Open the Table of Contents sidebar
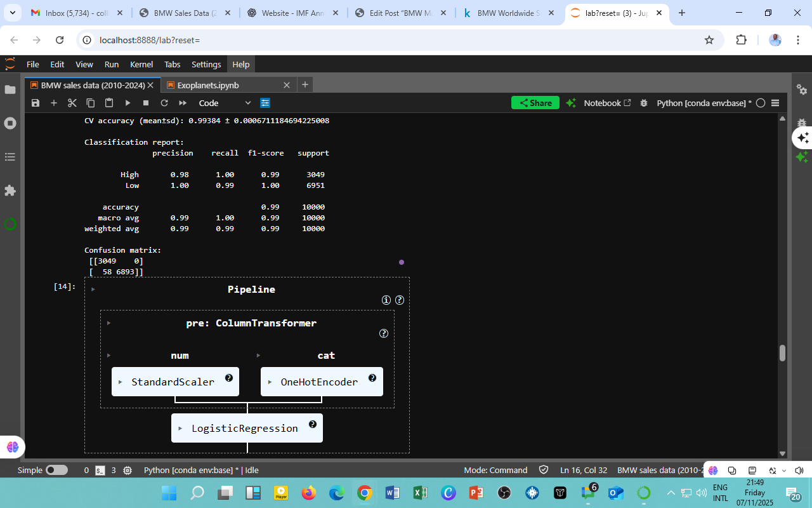The height and width of the screenshot is (508, 812). click(10, 157)
